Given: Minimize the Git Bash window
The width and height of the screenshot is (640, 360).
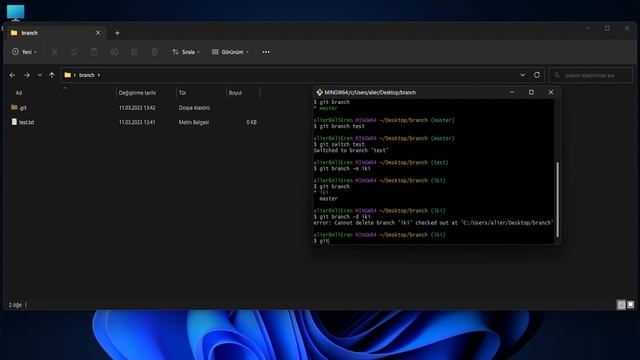Looking at the screenshot, I should (x=512, y=92).
